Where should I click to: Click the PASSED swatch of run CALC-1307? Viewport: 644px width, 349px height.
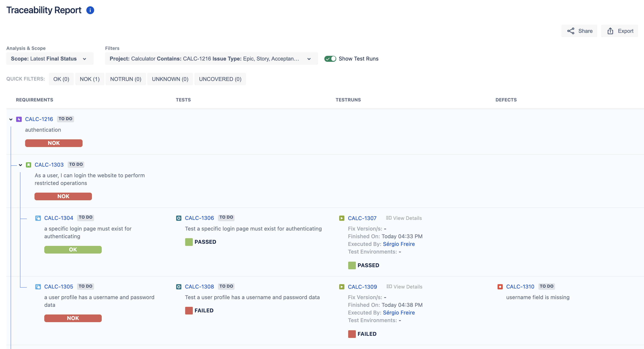352,265
